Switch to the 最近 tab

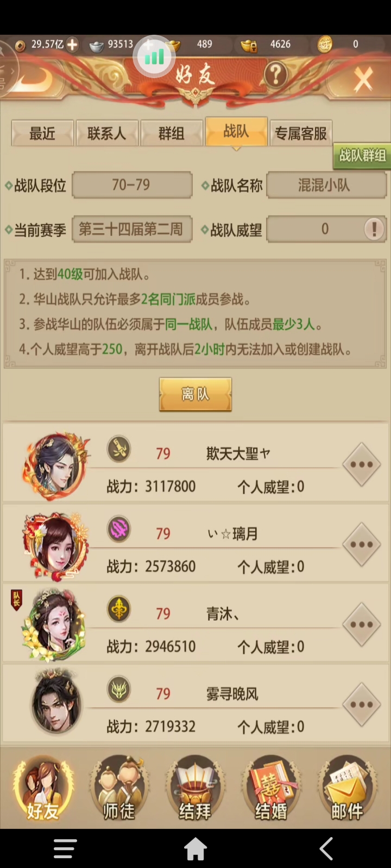pos(42,133)
